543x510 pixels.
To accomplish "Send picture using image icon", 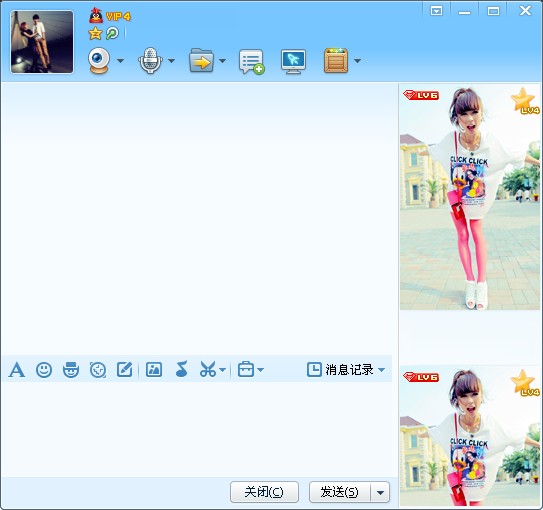I will (x=154, y=369).
